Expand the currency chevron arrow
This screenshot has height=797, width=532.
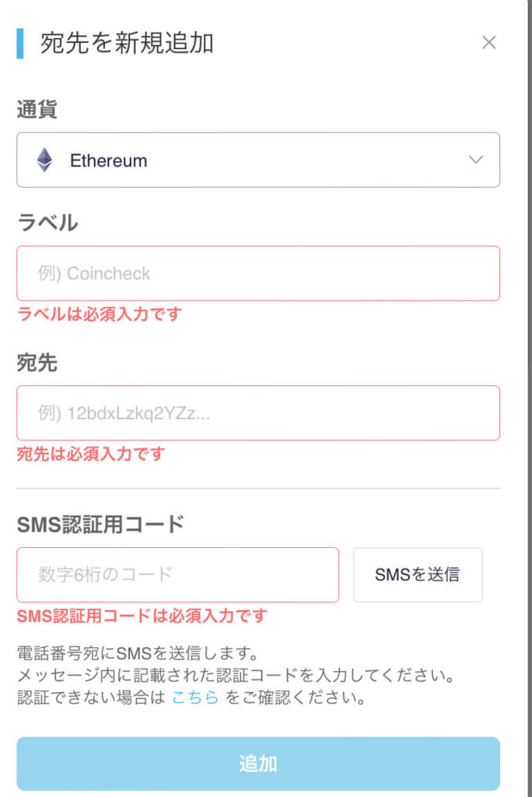[x=475, y=160]
